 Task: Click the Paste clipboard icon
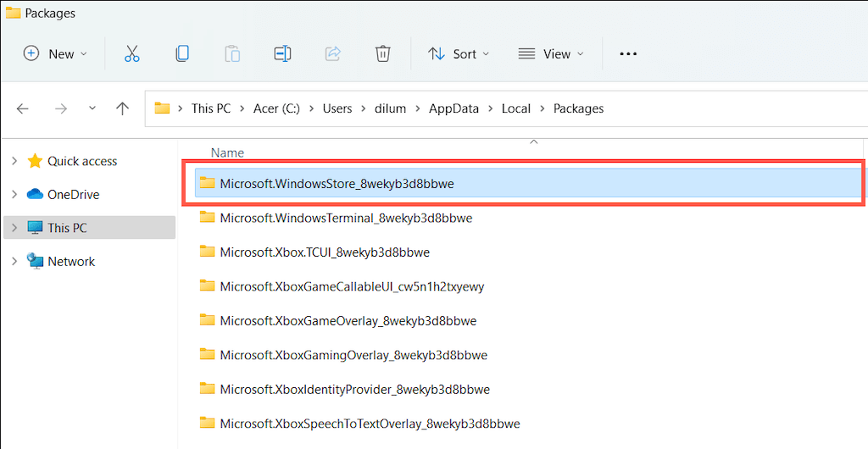click(232, 53)
